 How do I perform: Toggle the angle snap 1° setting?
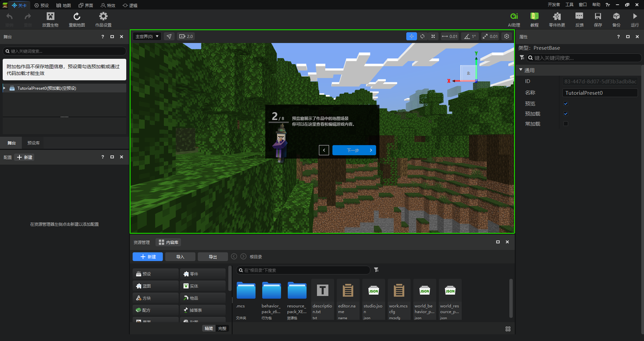click(470, 36)
